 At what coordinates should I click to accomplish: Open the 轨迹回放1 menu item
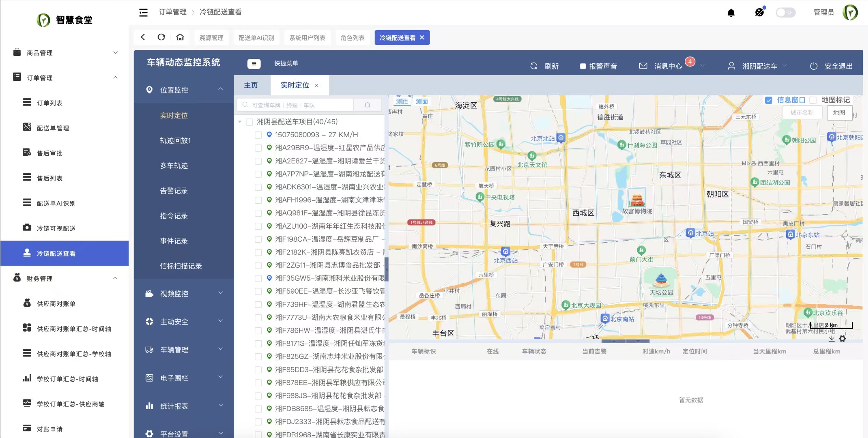pos(175,141)
